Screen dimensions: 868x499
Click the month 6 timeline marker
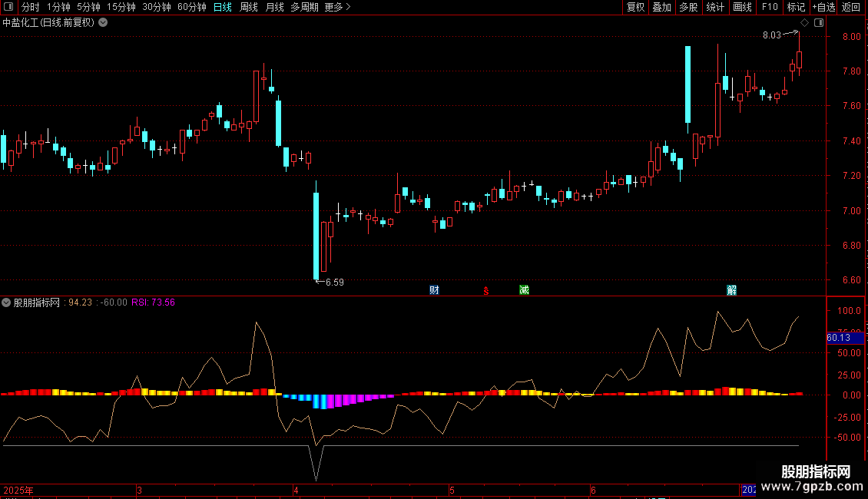[x=593, y=490]
